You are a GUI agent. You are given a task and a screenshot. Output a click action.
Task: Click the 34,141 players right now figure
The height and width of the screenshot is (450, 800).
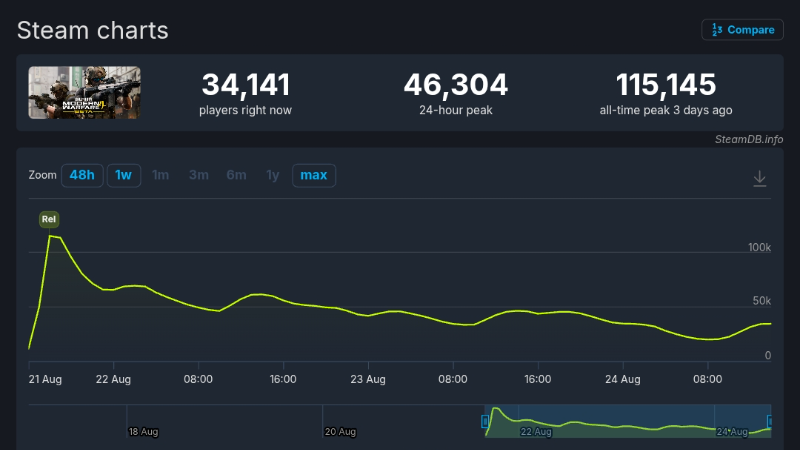[x=245, y=85]
